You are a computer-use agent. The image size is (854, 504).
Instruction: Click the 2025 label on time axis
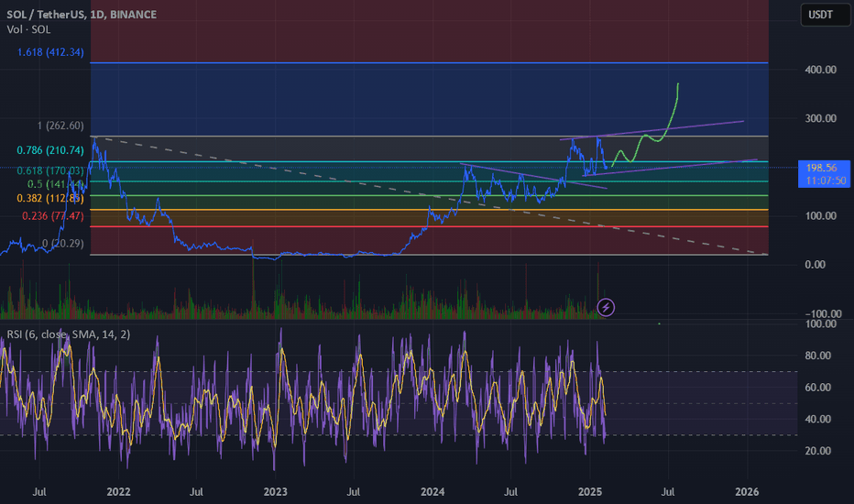pyautogui.click(x=590, y=492)
